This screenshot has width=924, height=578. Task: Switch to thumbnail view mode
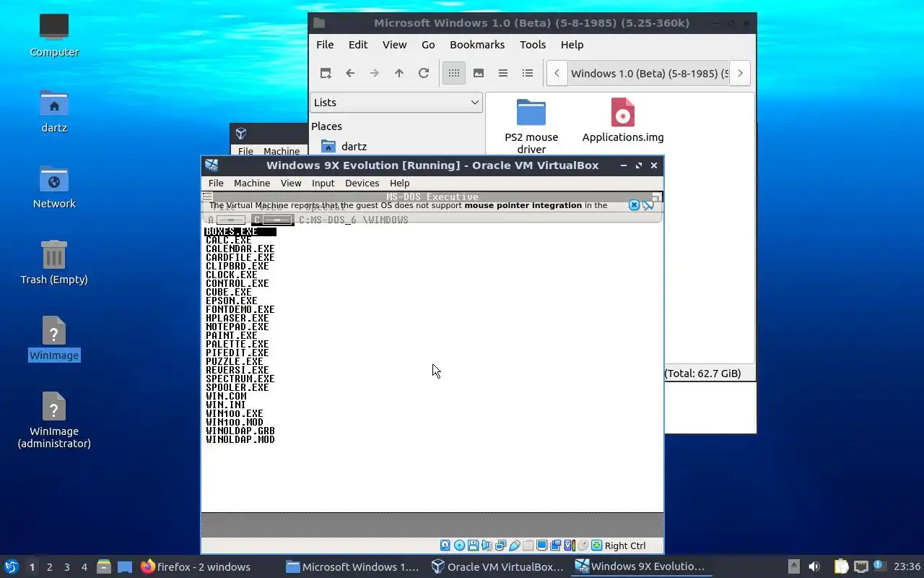click(x=479, y=73)
